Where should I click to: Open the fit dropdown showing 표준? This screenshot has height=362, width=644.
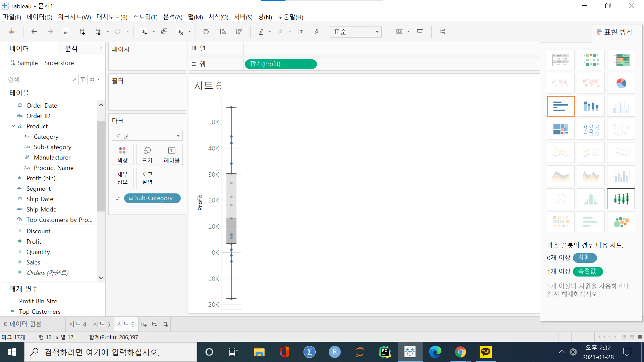tap(356, 32)
